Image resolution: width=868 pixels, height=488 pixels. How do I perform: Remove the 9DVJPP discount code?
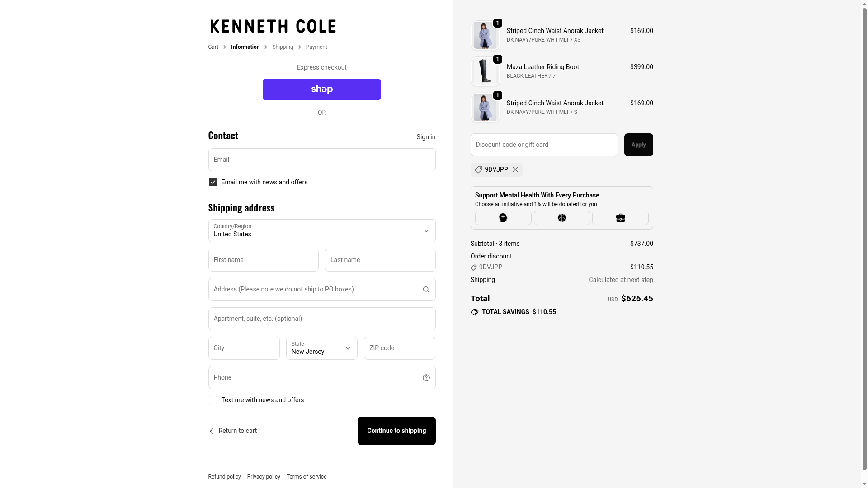tap(515, 169)
